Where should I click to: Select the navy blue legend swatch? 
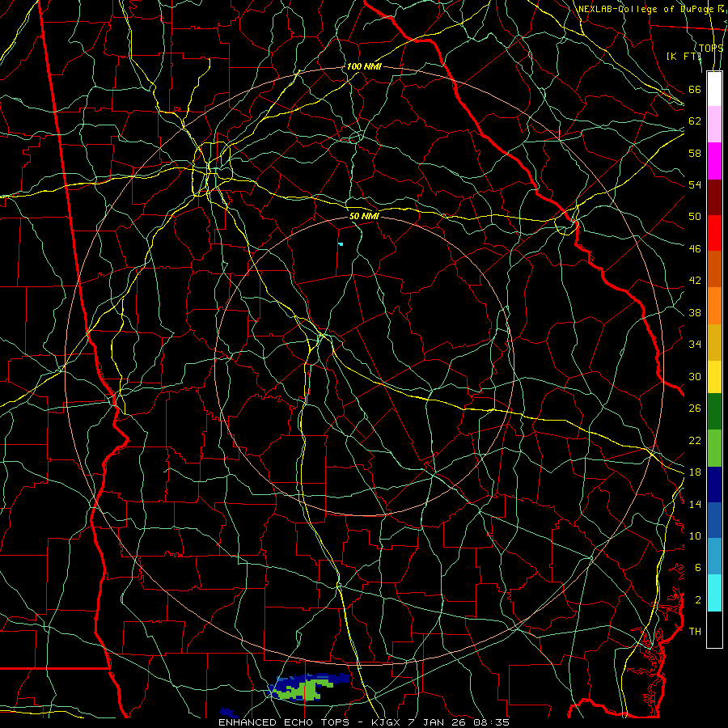click(x=714, y=485)
